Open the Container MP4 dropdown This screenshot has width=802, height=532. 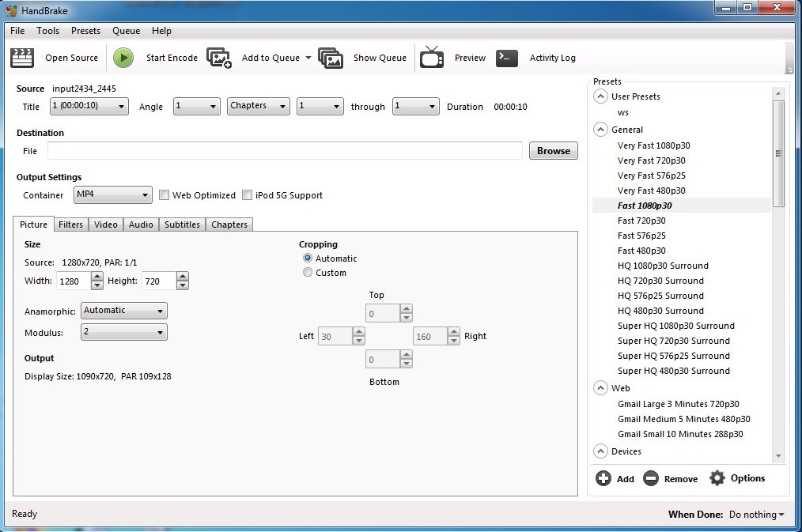[x=113, y=194]
